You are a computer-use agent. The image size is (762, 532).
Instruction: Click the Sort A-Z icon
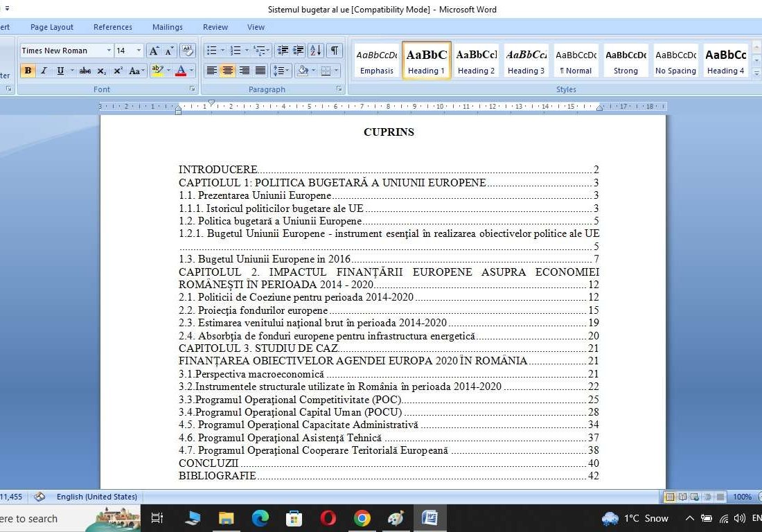[x=315, y=51]
